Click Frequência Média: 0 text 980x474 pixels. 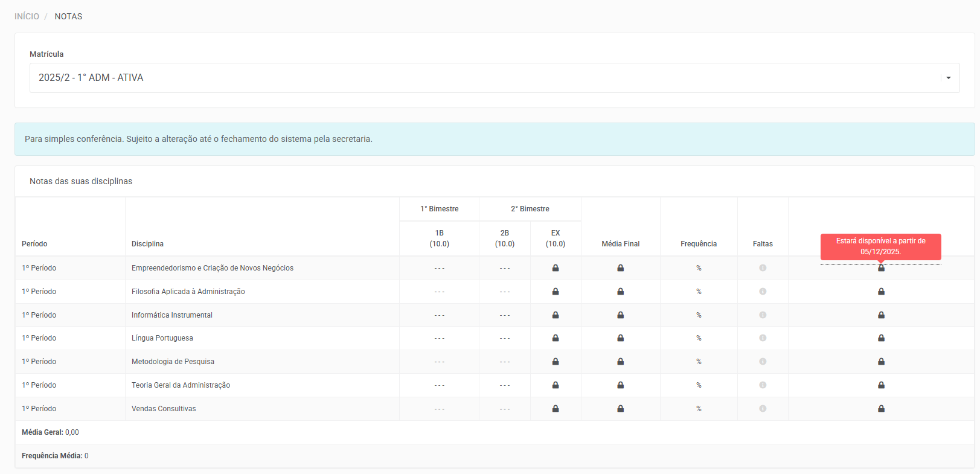pyautogui.click(x=55, y=456)
